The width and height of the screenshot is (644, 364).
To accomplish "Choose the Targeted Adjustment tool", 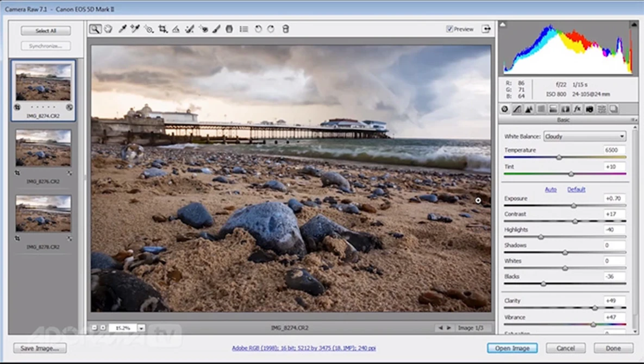I will [x=149, y=29].
